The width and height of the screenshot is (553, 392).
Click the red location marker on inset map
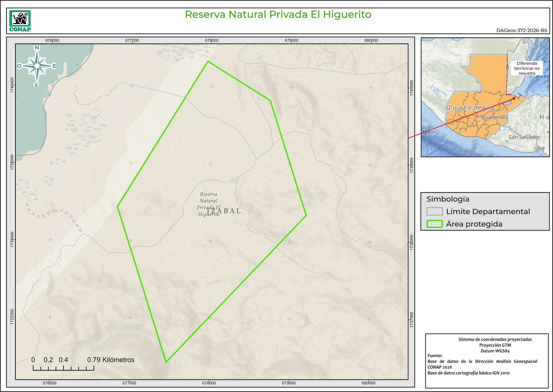514,99
